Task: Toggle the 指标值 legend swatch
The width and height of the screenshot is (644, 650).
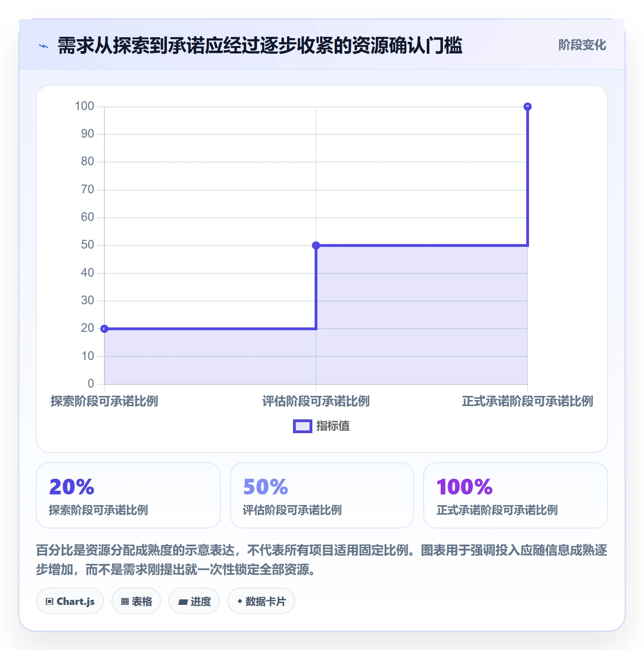Action: (303, 426)
